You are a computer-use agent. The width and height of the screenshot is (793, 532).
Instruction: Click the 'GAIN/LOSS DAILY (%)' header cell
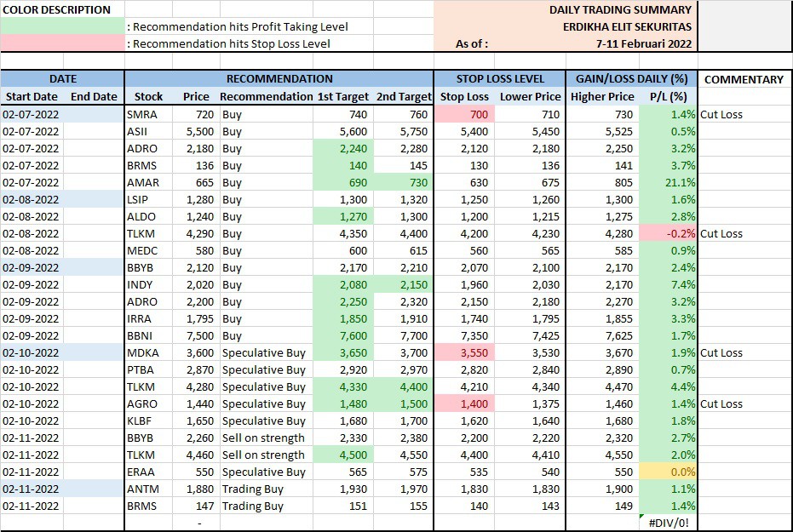coord(631,79)
